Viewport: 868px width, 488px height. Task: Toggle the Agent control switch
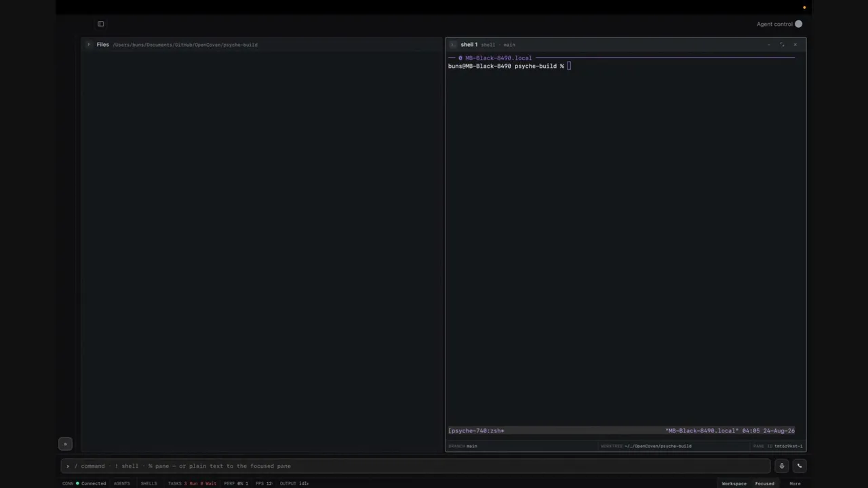[x=798, y=24]
